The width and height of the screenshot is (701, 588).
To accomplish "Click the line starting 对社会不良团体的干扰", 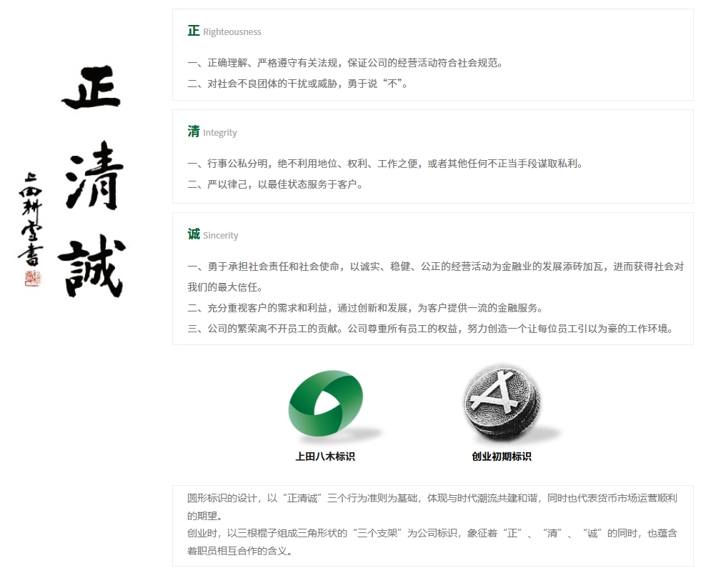I will click(297, 84).
